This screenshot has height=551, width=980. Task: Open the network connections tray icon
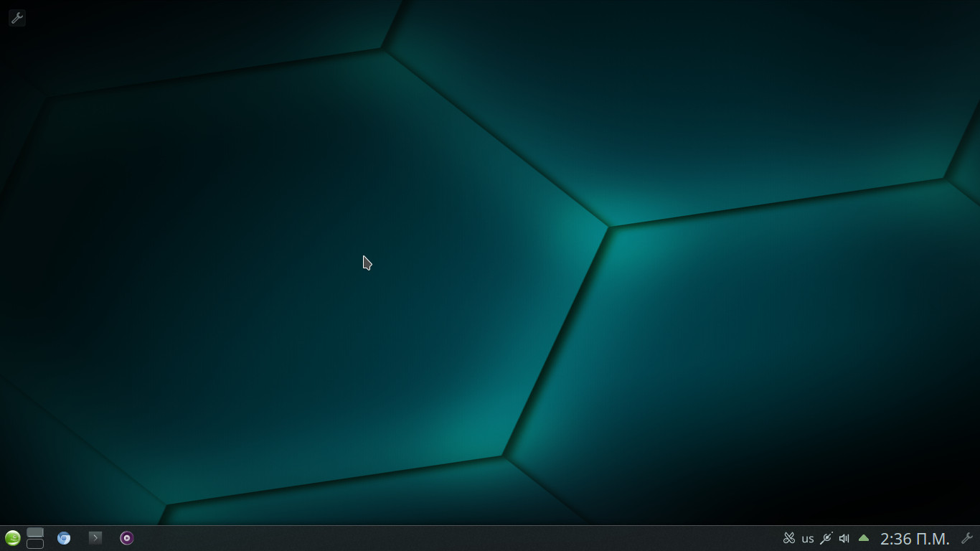826,538
